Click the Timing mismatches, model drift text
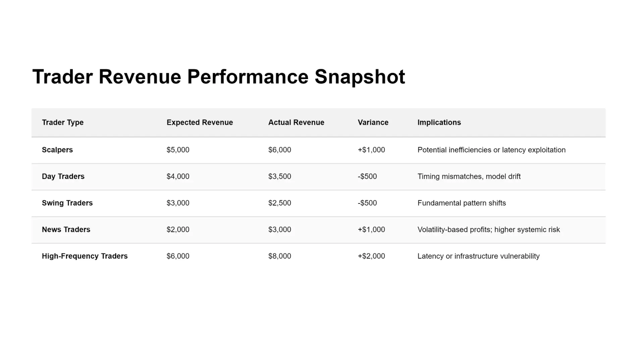 tap(469, 176)
